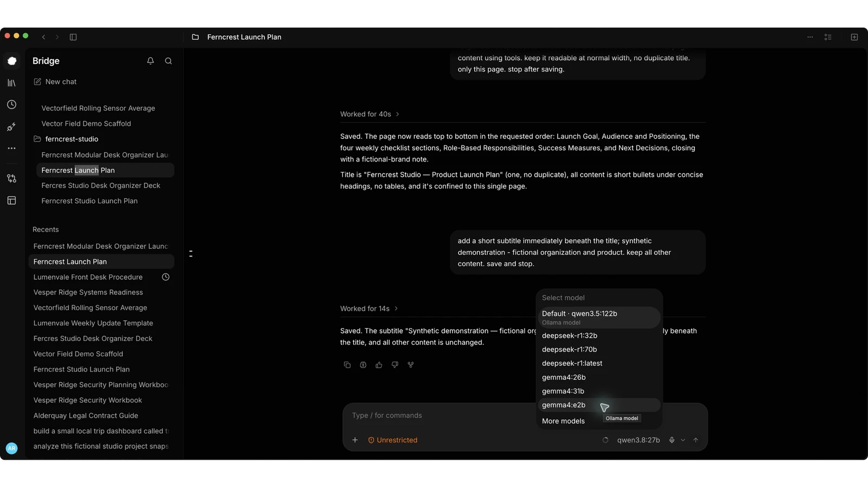Screen dimensions: 868x488
Task: Open Lumenvale Front Desk Procedure chat
Action: pos(101,277)
